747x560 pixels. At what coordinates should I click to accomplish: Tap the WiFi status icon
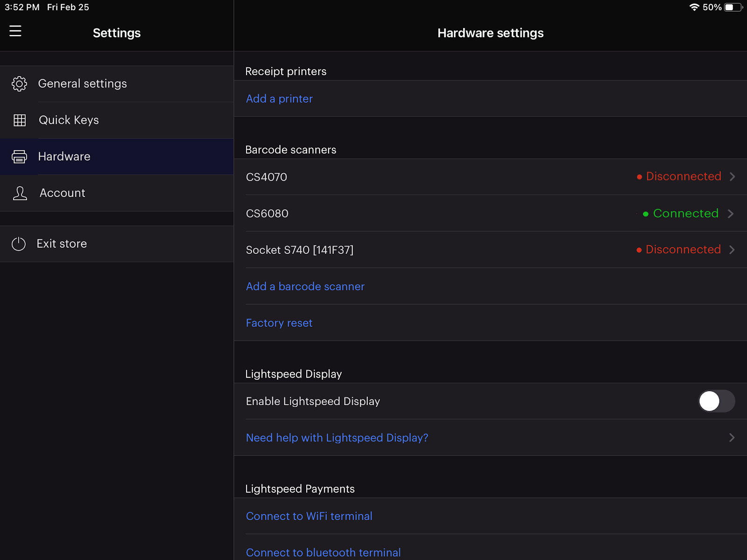tap(694, 7)
